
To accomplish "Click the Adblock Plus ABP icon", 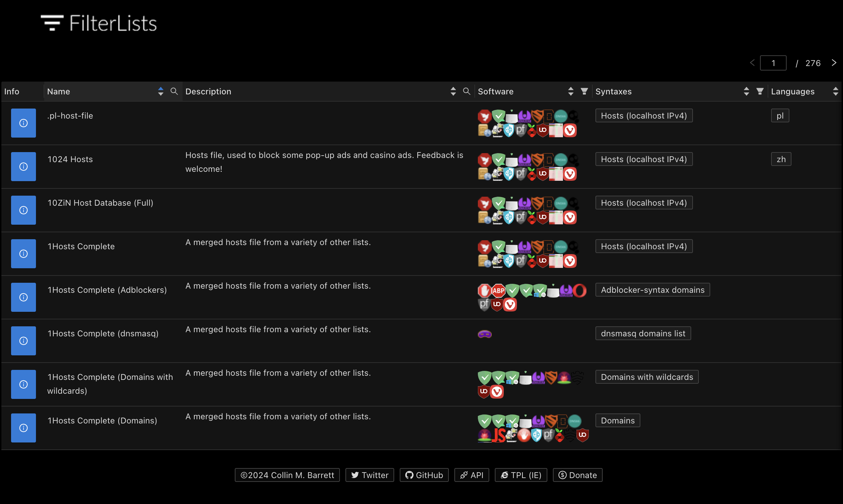I will click(x=498, y=290).
